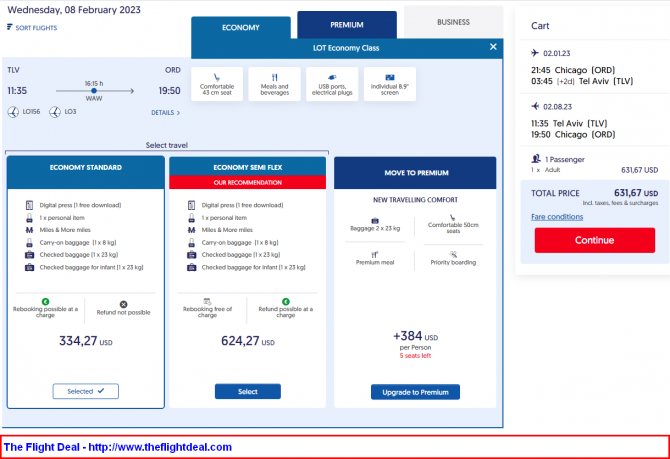670x459 pixels.
Task: Click Checked baggage (1 x 23 kg) icon in Semi Flex
Action: point(191,255)
